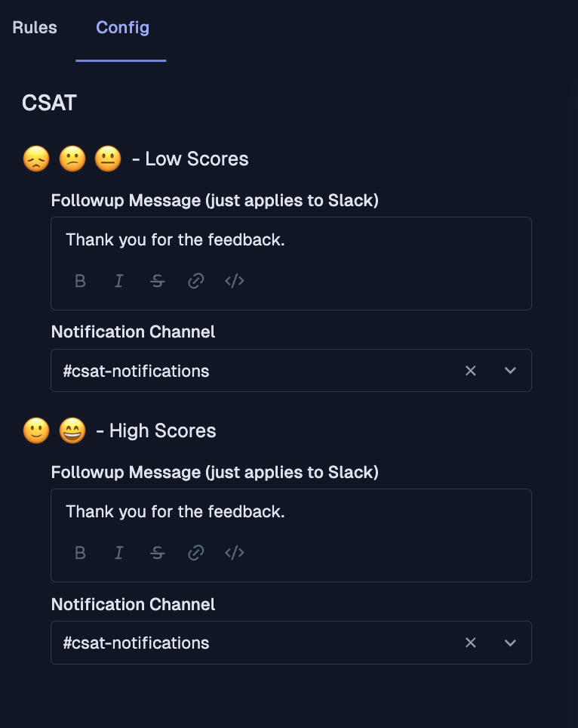
Task: Insert code in Low Scores followup message
Action: point(235,281)
